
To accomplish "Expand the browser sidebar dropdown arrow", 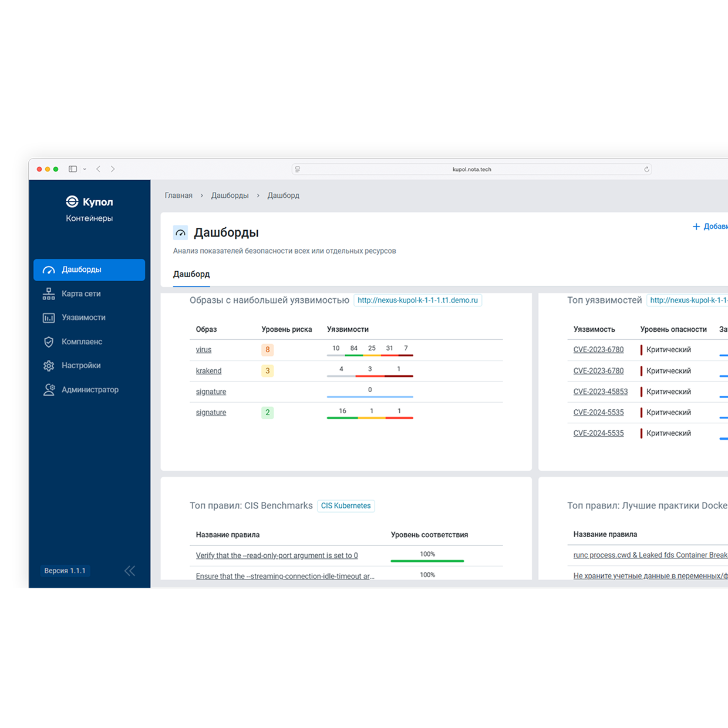I will (85, 169).
